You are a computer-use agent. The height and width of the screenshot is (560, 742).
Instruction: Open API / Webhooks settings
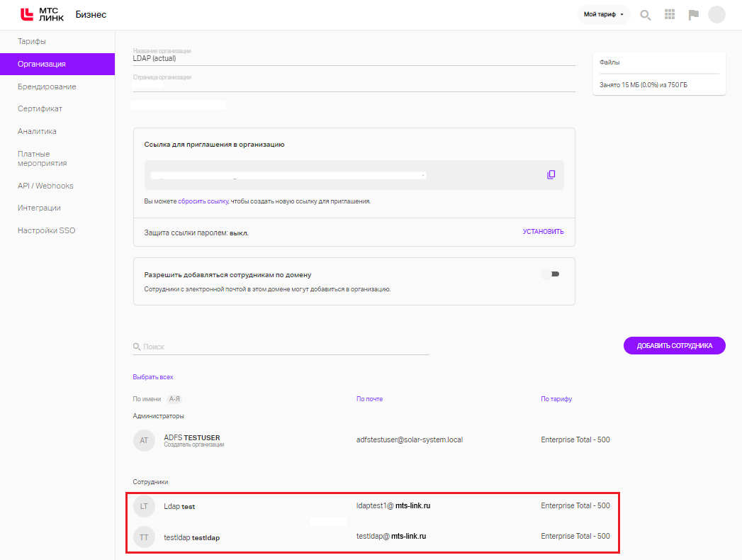pos(45,186)
